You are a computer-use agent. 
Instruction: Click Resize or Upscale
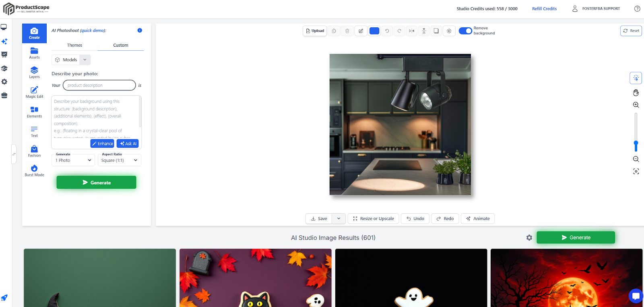pyautogui.click(x=373, y=218)
